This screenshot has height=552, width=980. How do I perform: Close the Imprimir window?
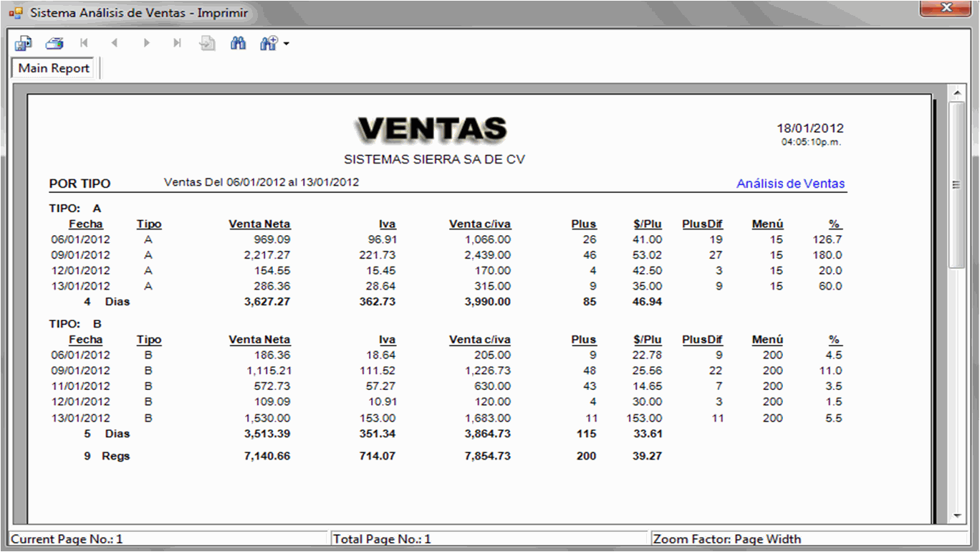(946, 8)
